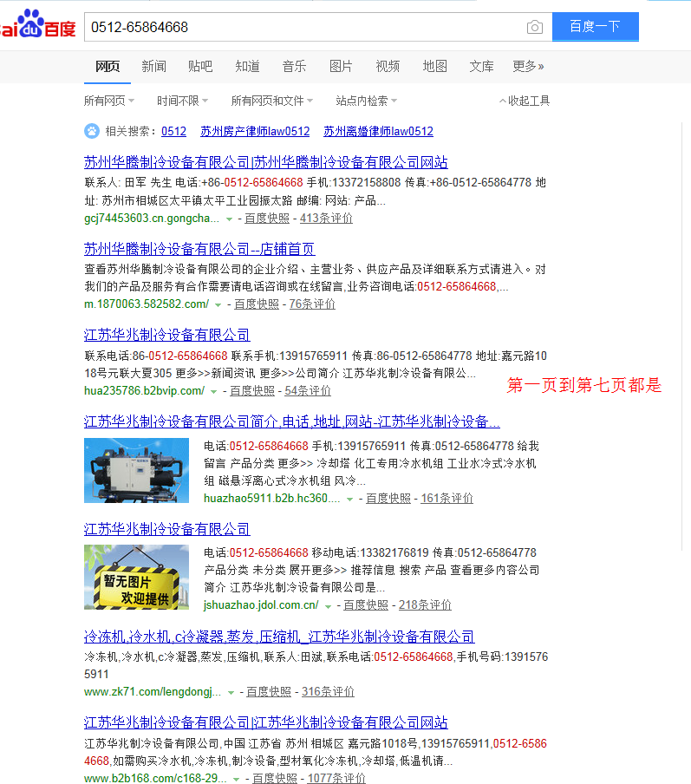The image size is (691, 784).
Task: Open result 苏州华腾制冷设备有限公司网站 title
Action: [x=266, y=162]
